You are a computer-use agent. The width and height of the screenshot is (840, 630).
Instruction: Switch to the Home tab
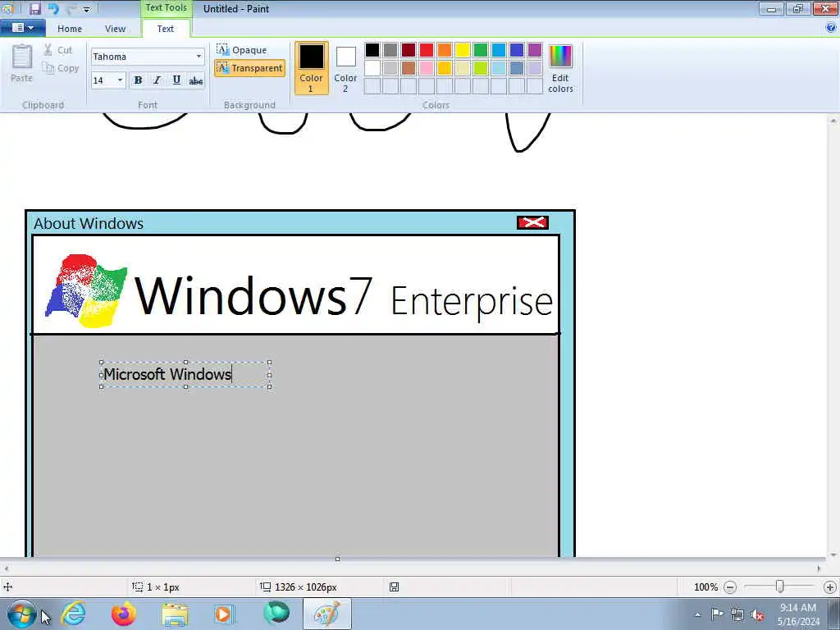(70, 29)
